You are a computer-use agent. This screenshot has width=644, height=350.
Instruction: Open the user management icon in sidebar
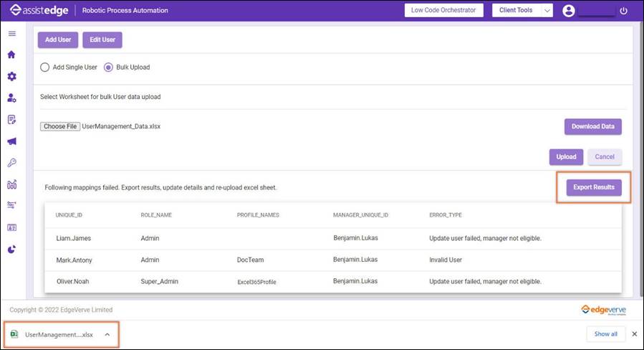pos(12,98)
